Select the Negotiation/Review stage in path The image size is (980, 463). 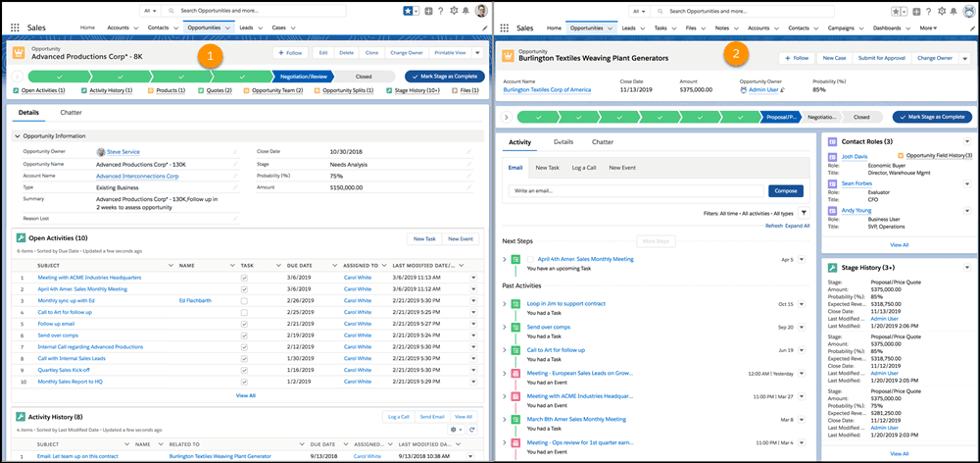click(x=303, y=76)
